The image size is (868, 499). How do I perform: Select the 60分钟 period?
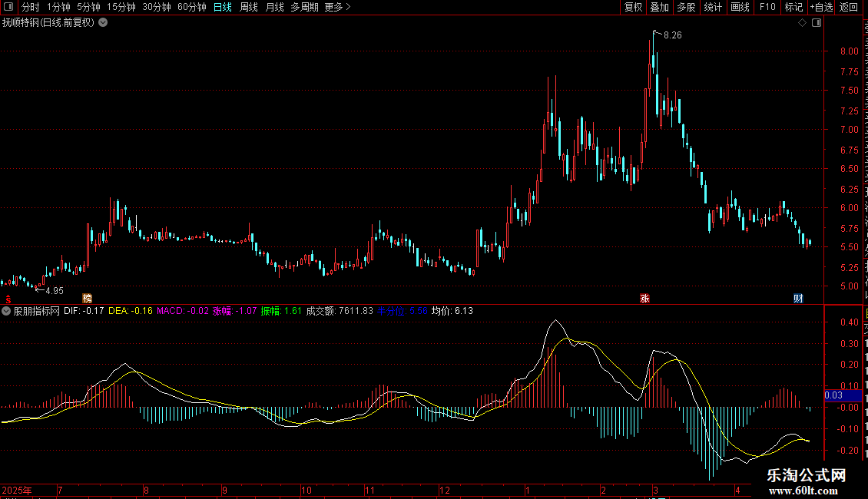point(192,7)
